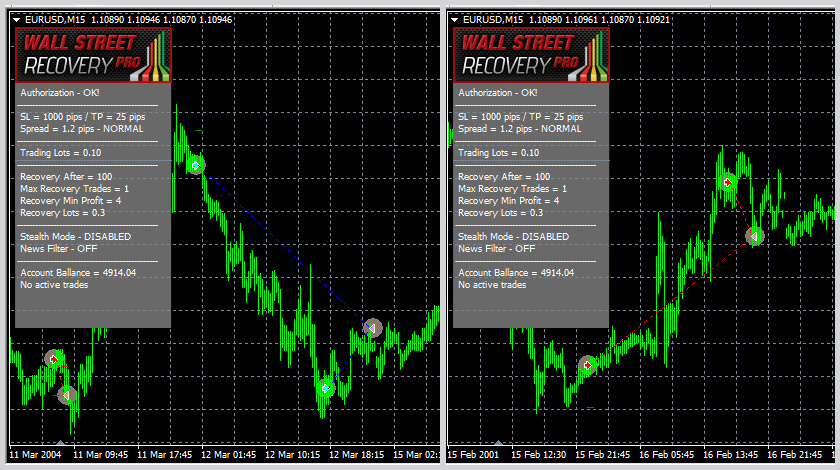This screenshot has height=470, width=840.
Task: Click the Wall Street Recovery Pro logo in 2004 chart
Action: pos(93,55)
